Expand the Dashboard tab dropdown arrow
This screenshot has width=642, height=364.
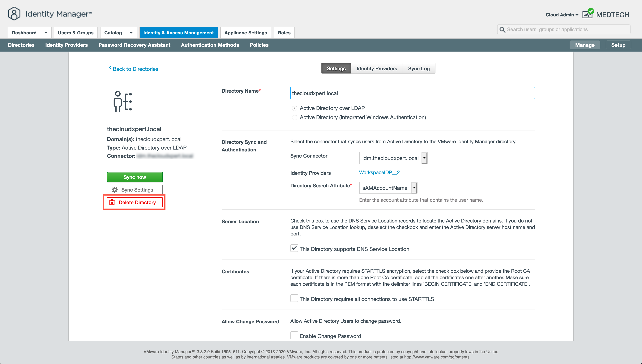(x=46, y=33)
